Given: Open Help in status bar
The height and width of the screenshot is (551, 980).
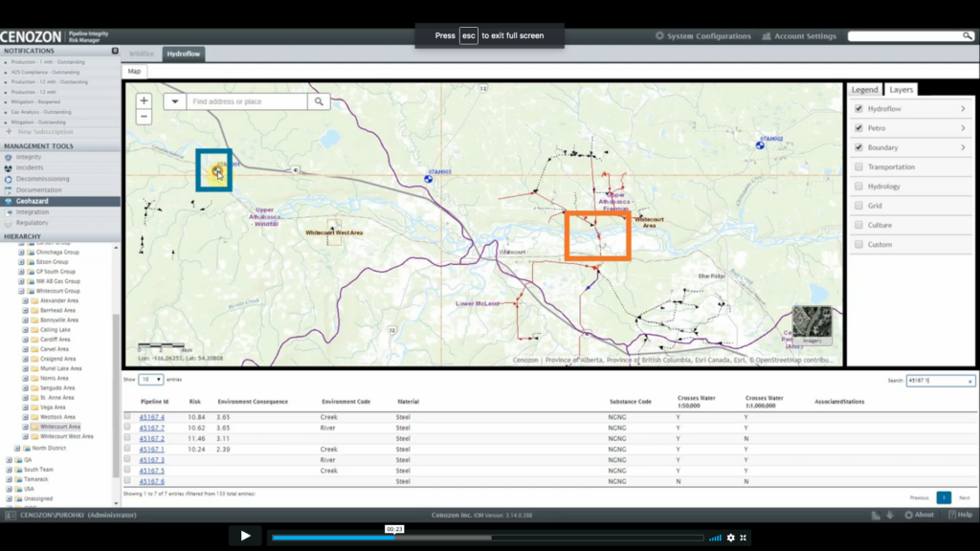Looking at the screenshot, I should point(961,515).
